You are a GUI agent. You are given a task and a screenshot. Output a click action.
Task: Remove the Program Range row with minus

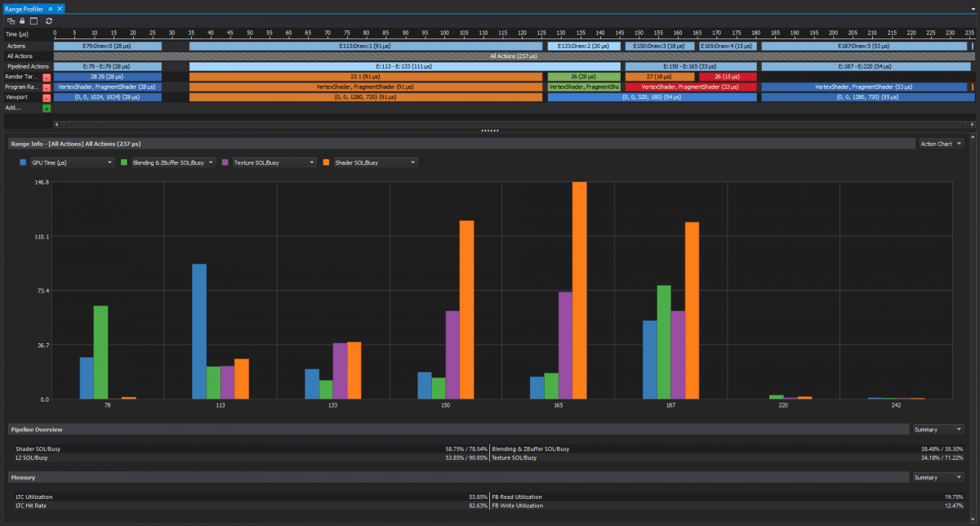[x=47, y=87]
